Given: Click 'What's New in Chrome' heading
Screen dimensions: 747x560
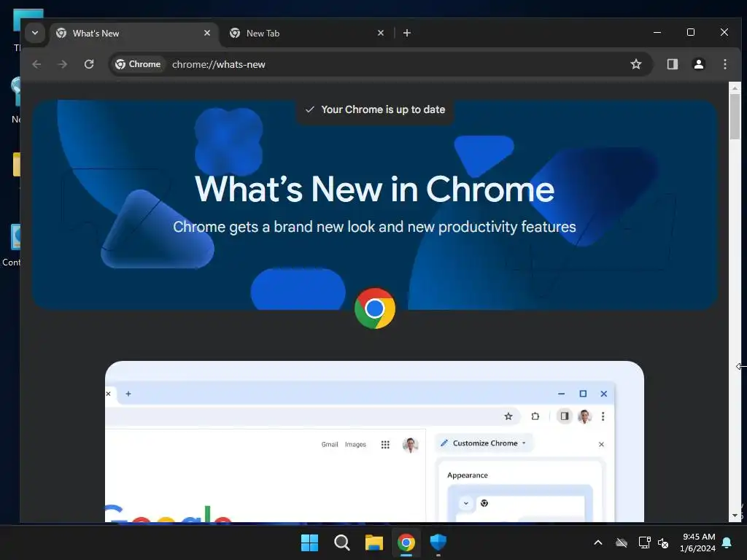Looking at the screenshot, I should 374,190.
